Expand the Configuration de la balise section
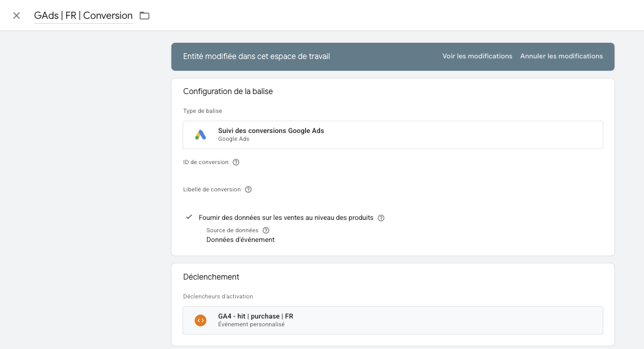This screenshot has height=349, width=644. click(x=228, y=91)
